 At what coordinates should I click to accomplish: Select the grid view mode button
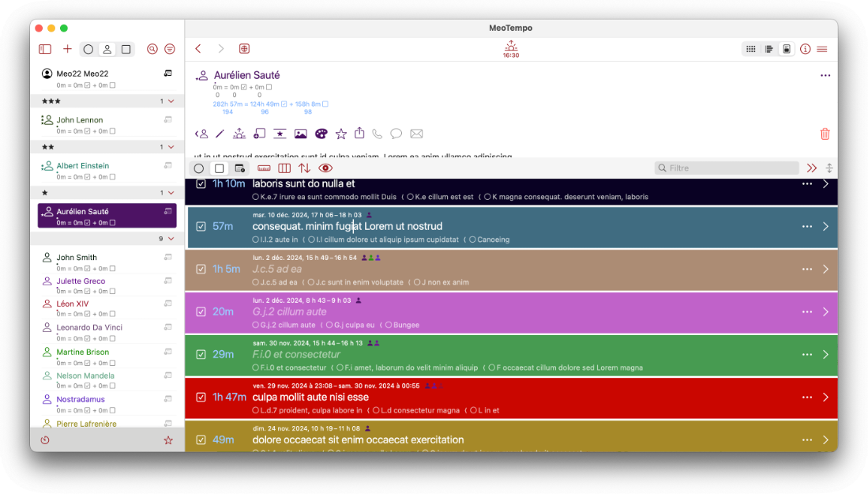coord(750,49)
